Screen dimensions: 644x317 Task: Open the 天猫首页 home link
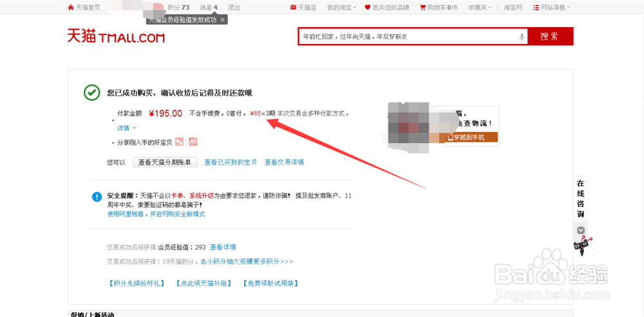pyautogui.click(x=84, y=7)
